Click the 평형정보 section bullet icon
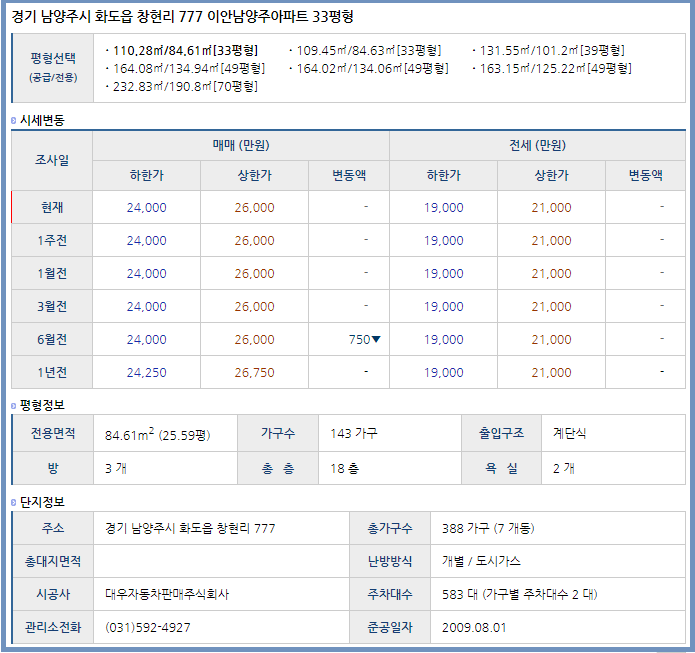 pos(13,405)
